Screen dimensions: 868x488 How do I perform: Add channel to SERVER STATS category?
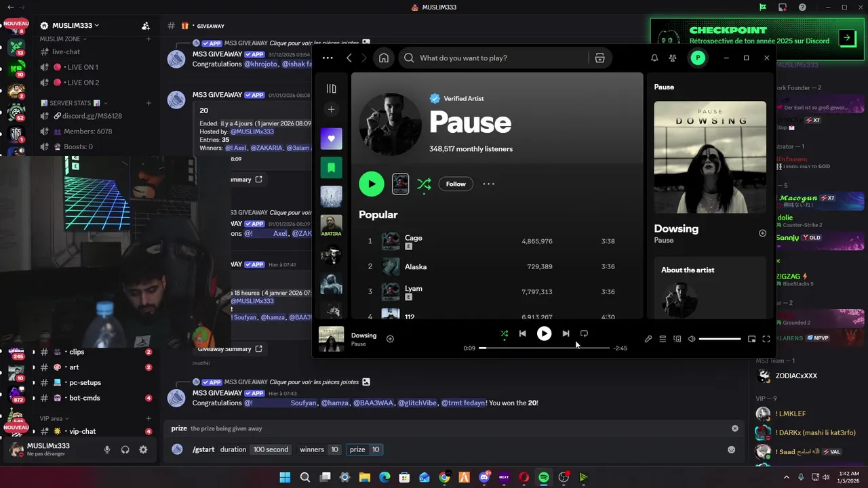tap(149, 103)
